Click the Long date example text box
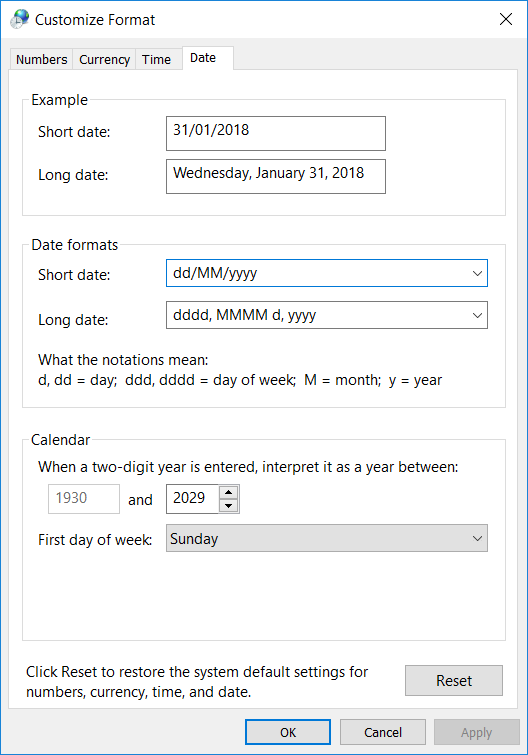Viewport: 528px width, 755px height. pyautogui.click(x=276, y=177)
